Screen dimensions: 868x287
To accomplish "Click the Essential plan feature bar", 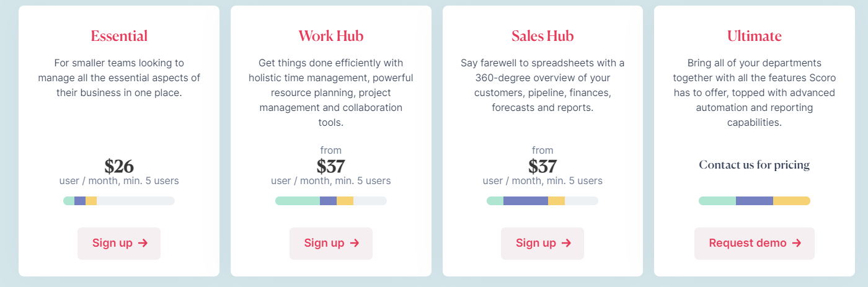I will click(x=119, y=201).
